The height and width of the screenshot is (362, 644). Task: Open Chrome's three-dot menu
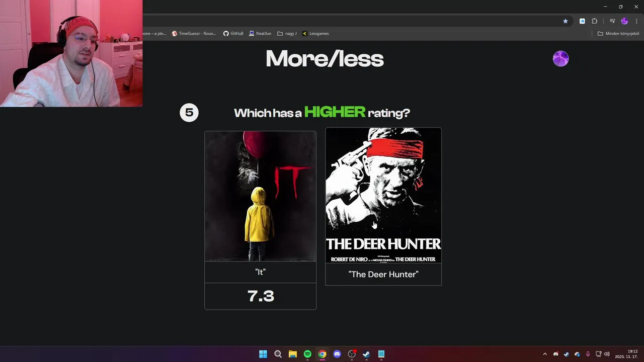[636, 21]
